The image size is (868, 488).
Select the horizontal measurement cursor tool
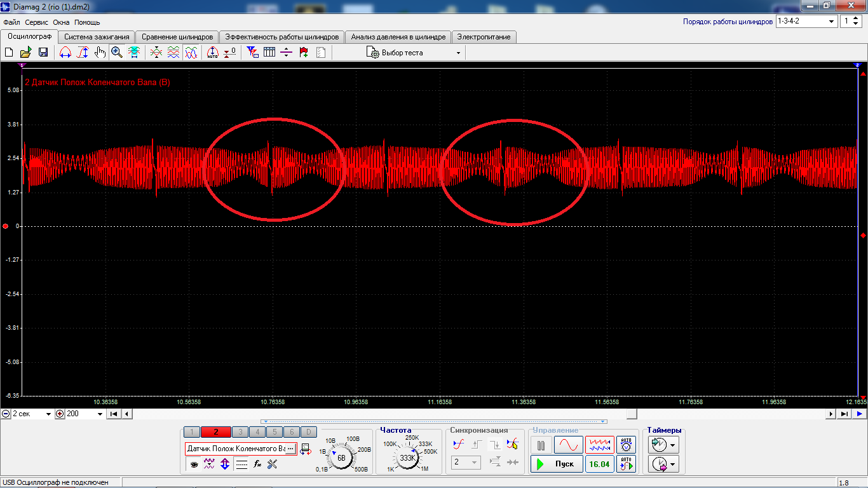tap(65, 53)
